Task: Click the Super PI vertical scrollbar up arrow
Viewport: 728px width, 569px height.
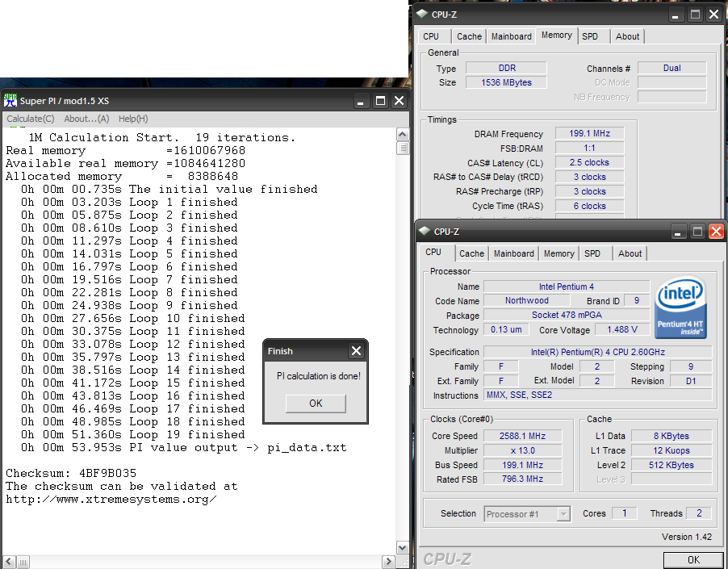Action: coord(403,135)
